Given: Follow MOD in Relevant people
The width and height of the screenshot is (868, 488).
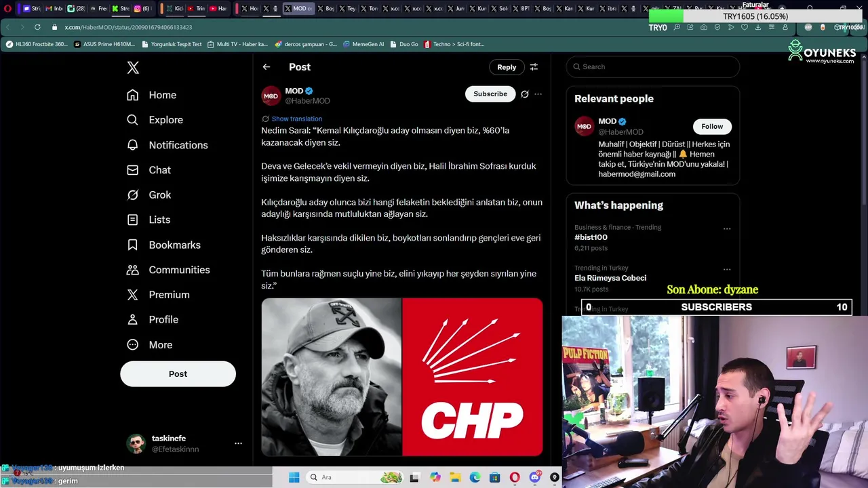Looking at the screenshot, I should click(712, 127).
